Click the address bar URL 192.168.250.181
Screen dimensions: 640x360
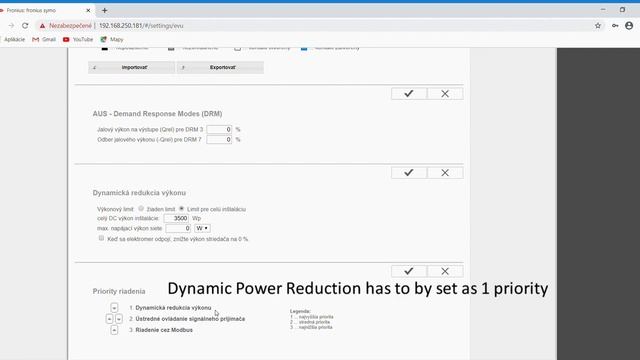tap(141, 26)
